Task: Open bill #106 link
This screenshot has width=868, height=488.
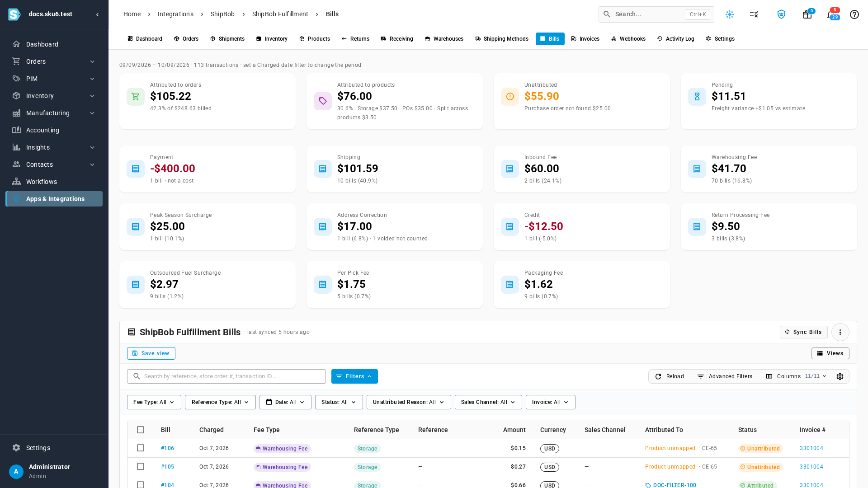Action: pos(167,448)
